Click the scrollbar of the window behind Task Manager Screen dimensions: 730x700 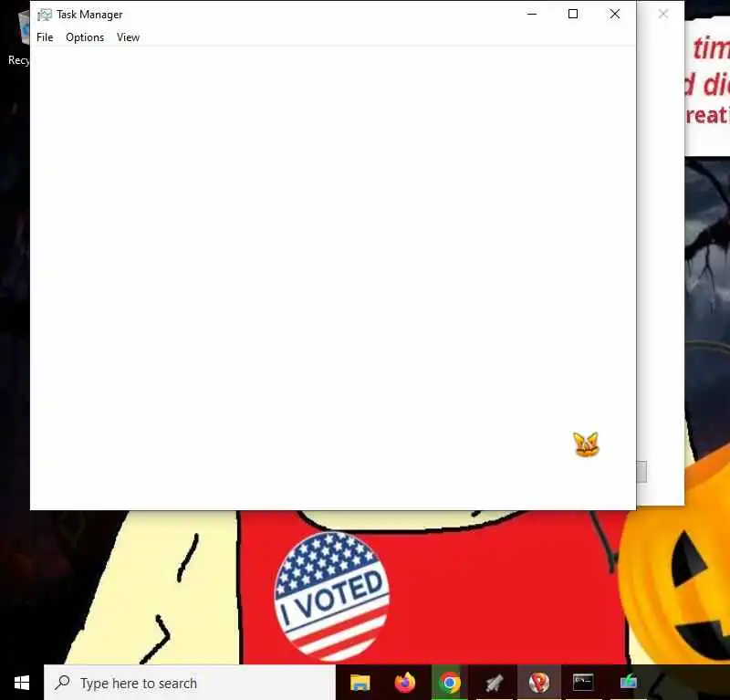(641, 472)
